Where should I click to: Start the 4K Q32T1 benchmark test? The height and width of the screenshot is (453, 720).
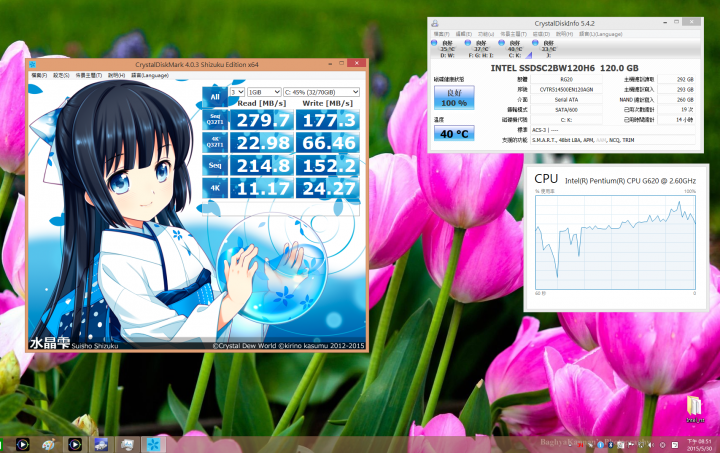pos(215,142)
